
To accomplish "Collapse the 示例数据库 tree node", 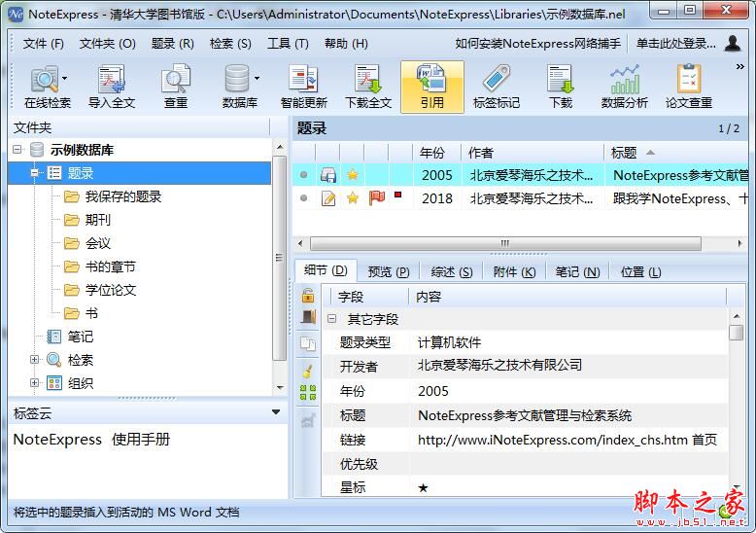I will tap(17, 150).
